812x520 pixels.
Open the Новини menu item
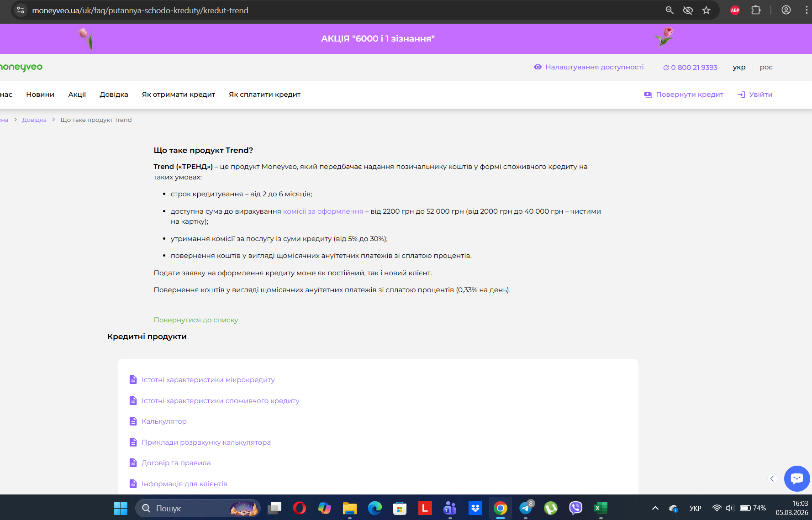(x=40, y=95)
